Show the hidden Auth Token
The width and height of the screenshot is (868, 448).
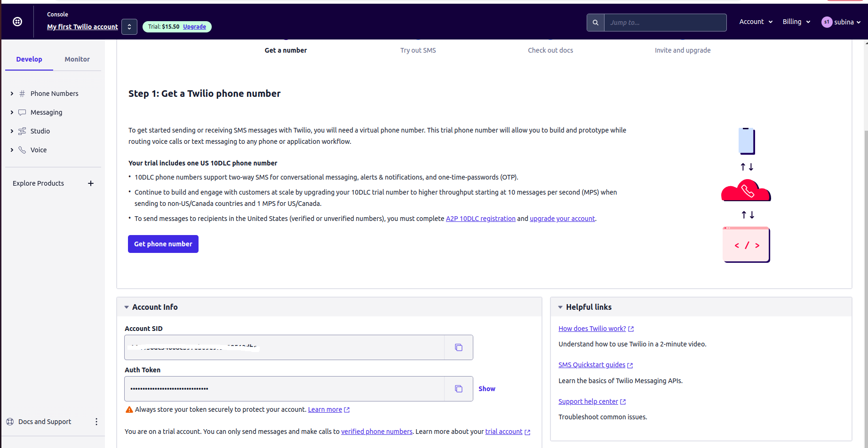[x=487, y=389]
